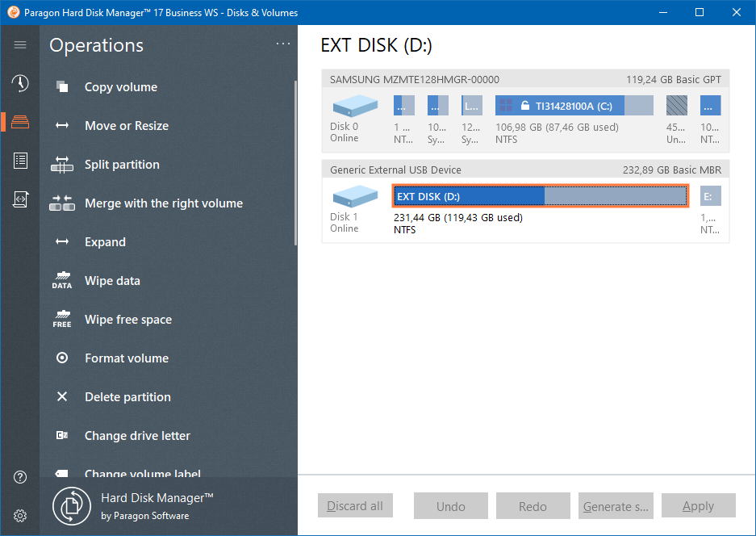Click the Discard all button
Screen dimensions: 756x536
[355, 505]
